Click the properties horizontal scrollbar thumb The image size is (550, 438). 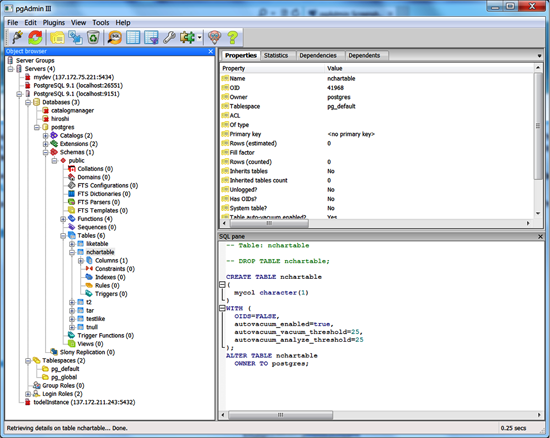(269, 223)
